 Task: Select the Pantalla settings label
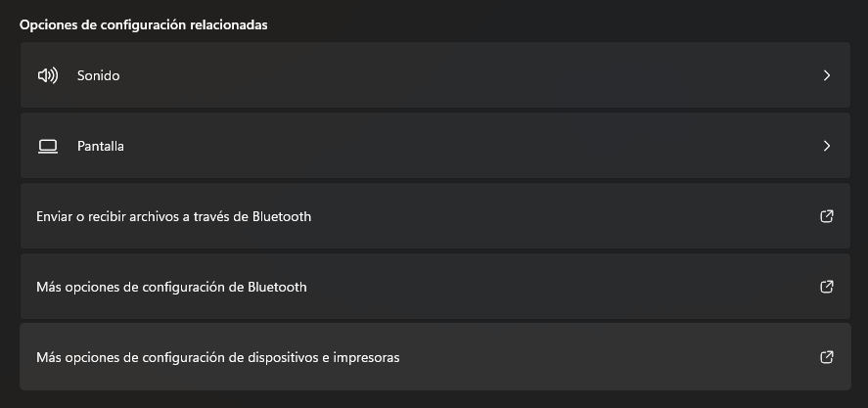pos(100,146)
